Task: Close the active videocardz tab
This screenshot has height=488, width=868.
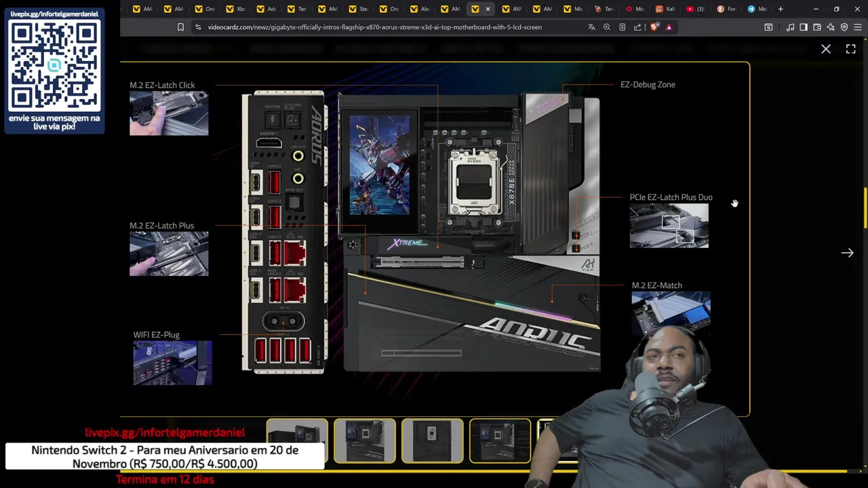Action: [488, 9]
